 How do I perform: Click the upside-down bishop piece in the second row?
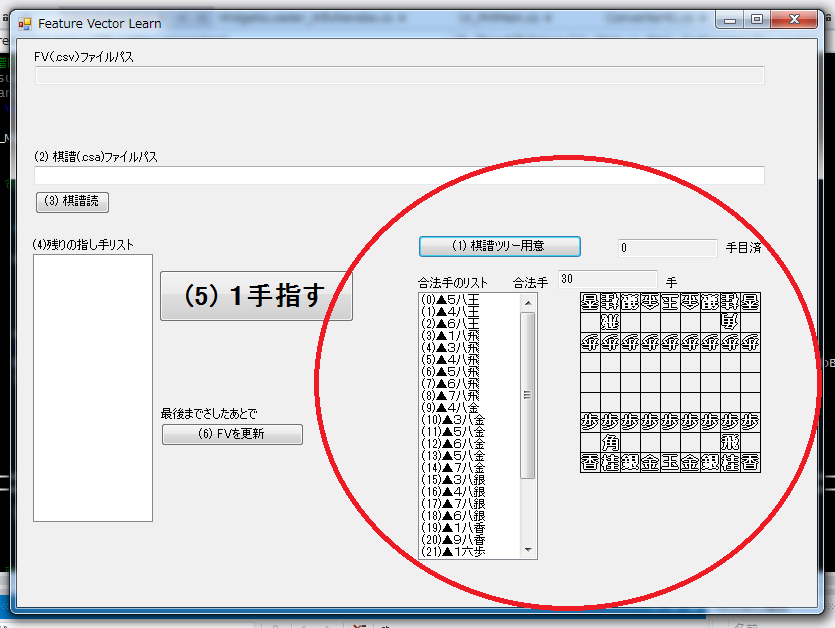pos(730,322)
